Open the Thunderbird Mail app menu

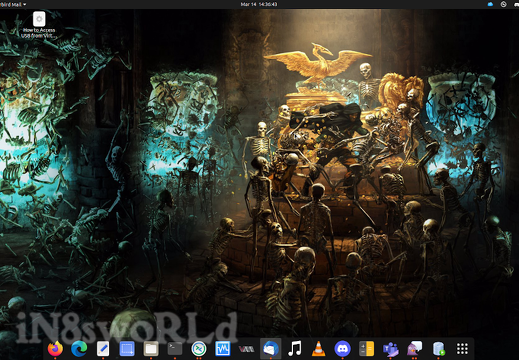tap(13, 4)
